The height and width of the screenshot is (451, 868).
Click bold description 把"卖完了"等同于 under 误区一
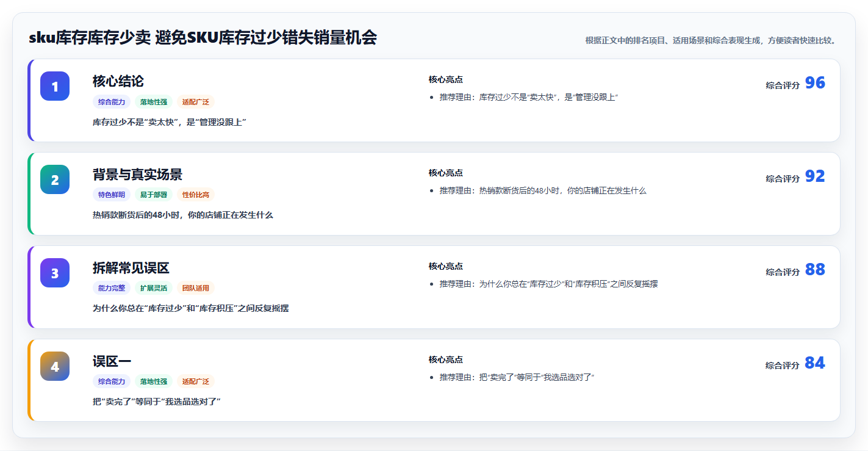[157, 402]
